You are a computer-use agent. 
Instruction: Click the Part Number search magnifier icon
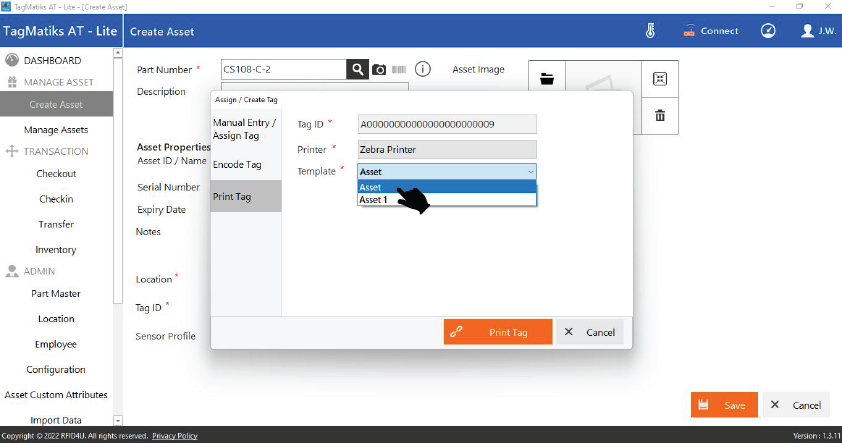[357, 69]
